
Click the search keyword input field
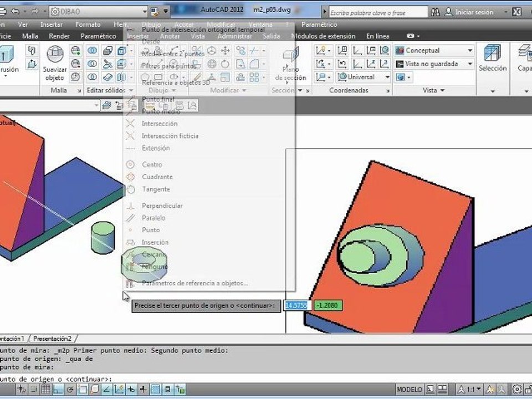coord(378,12)
